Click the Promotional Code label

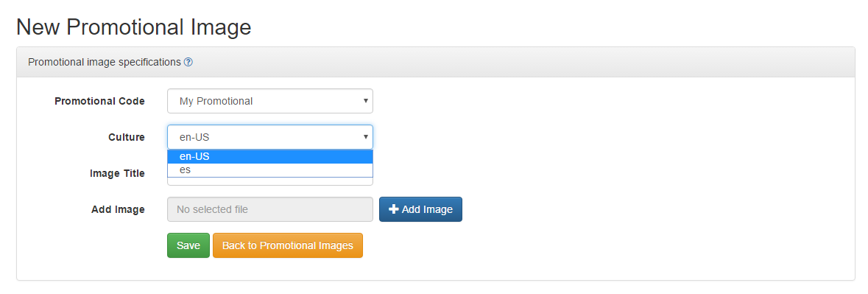click(99, 102)
